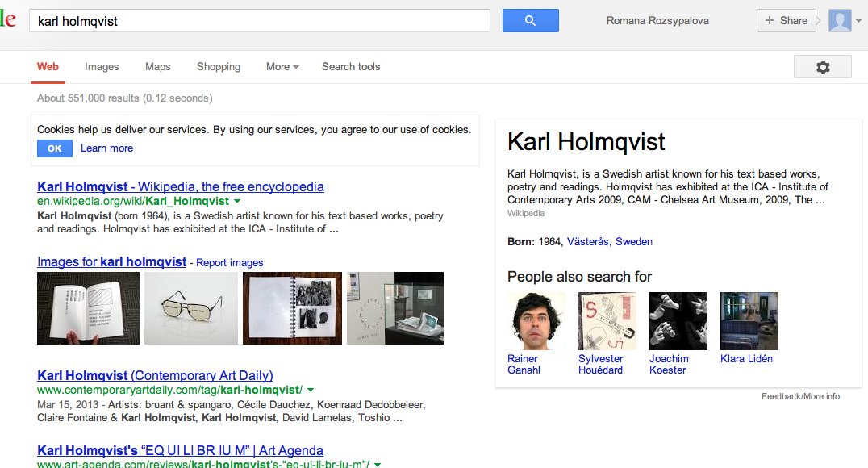Image resolution: width=868 pixels, height=468 pixels.
Task: Open the open book image thumbnail
Action: pyautogui.click(x=88, y=308)
